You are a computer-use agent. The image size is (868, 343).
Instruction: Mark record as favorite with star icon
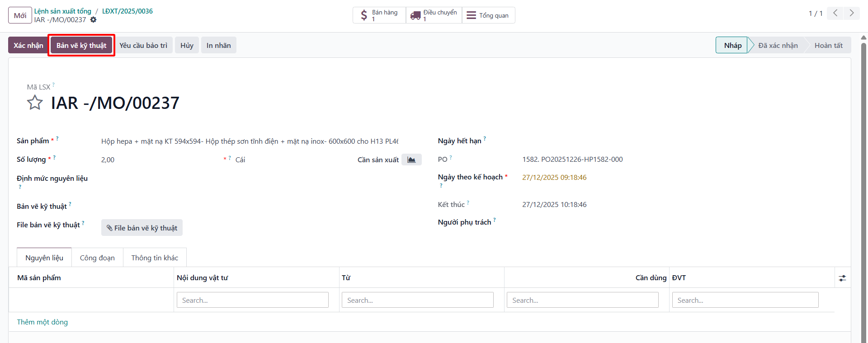pos(35,103)
